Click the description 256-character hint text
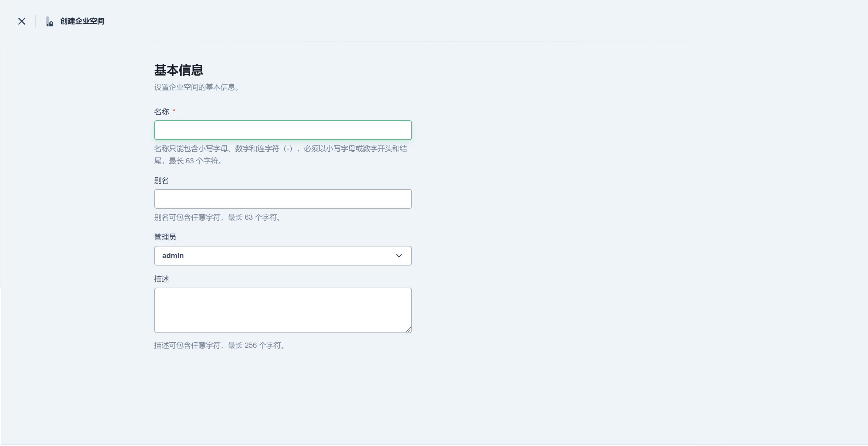The width and height of the screenshot is (868, 446). (x=220, y=345)
